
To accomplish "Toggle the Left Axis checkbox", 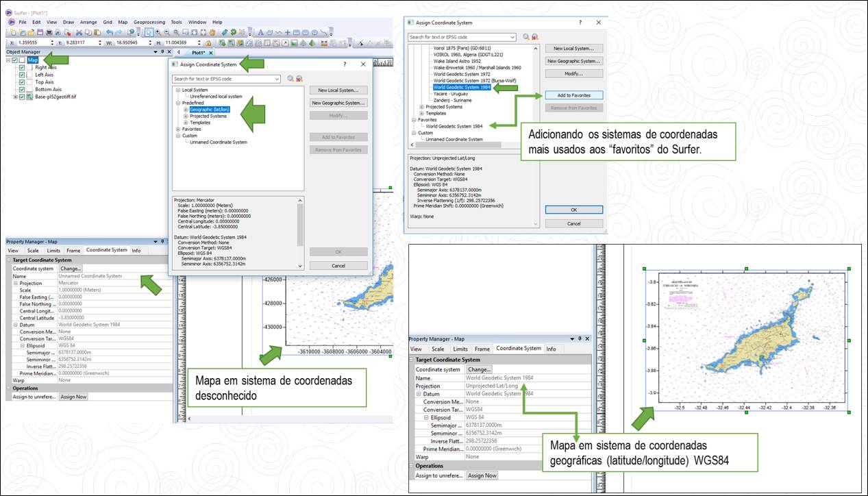I will [23, 75].
